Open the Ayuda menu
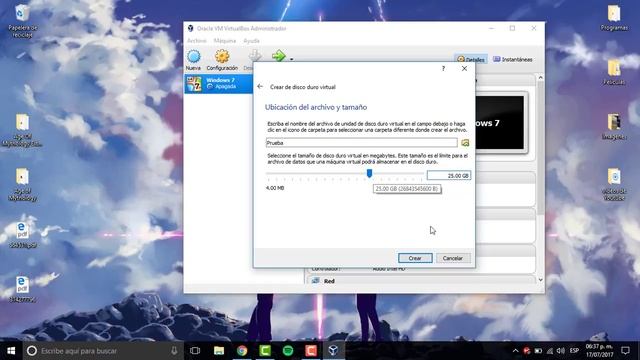The width and height of the screenshot is (640, 360). click(251, 41)
